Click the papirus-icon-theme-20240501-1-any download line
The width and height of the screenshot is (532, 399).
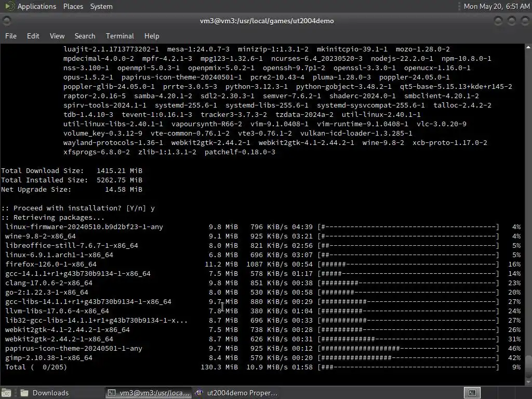pyautogui.click(x=262, y=348)
